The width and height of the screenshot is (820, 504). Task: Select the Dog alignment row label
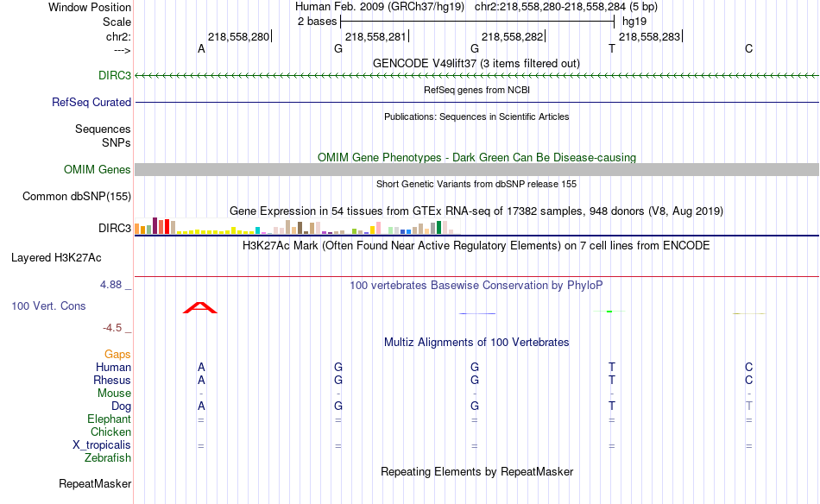[121, 406]
